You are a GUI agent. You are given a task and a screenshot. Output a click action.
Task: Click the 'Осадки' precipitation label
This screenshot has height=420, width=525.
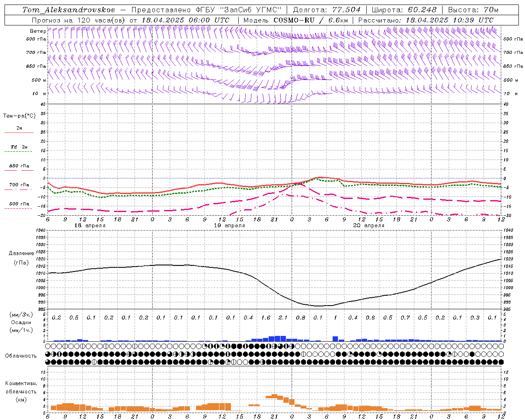(x=21, y=322)
